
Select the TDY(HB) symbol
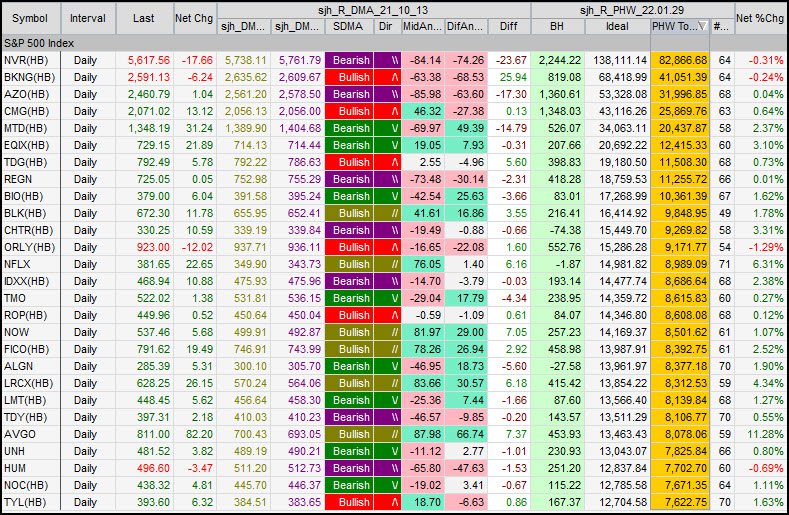[26, 417]
